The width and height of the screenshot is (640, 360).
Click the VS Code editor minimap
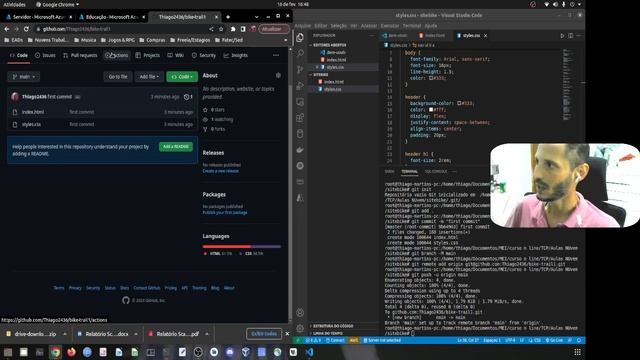(567, 85)
